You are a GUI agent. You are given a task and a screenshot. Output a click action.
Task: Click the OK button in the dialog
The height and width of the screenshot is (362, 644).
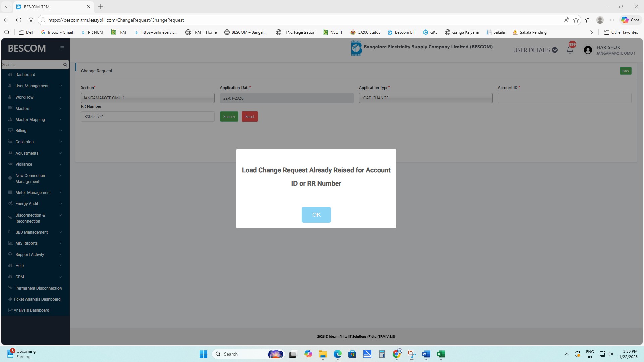pyautogui.click(x=316, y=215)
